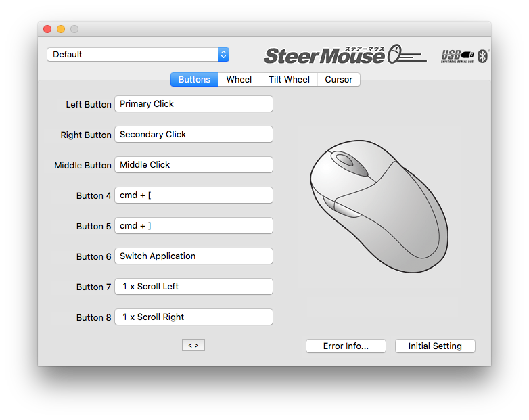Click the Bluetooth icon
This screenshot has width=529, height=420.
483,56
